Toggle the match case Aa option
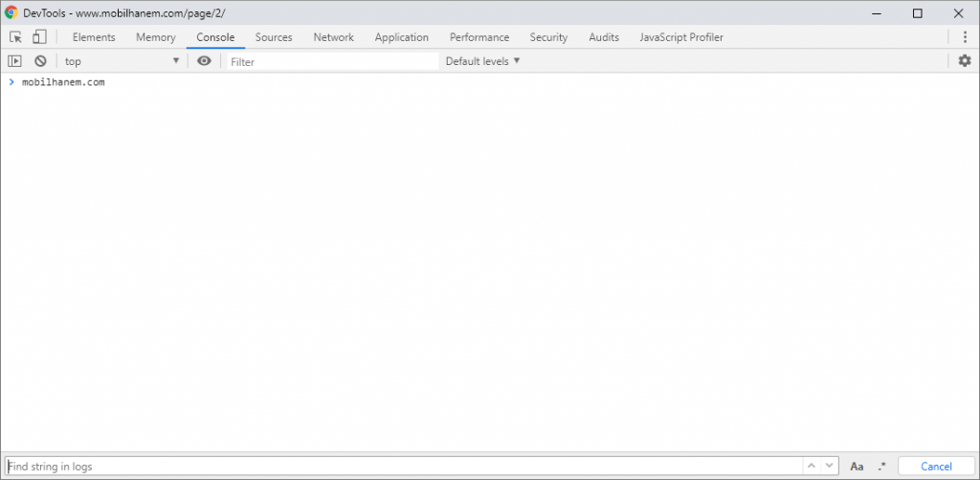Screen dimensions: 980x480 (857, 467)
